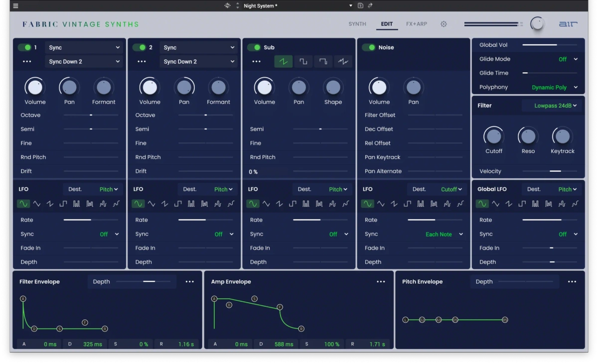Click the preset browser icon left of Night System

pos(228,5)
